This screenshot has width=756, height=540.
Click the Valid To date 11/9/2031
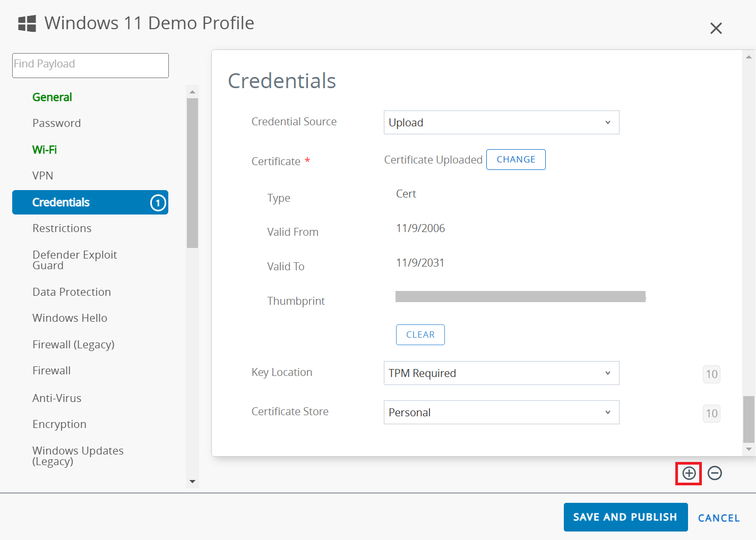(x=420, y=263)
